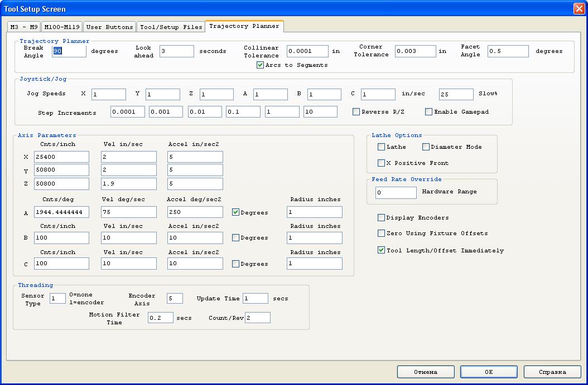Screen dimensions: 588x385
Task: Open the M100-M119 tab
Action: point(62,27)
